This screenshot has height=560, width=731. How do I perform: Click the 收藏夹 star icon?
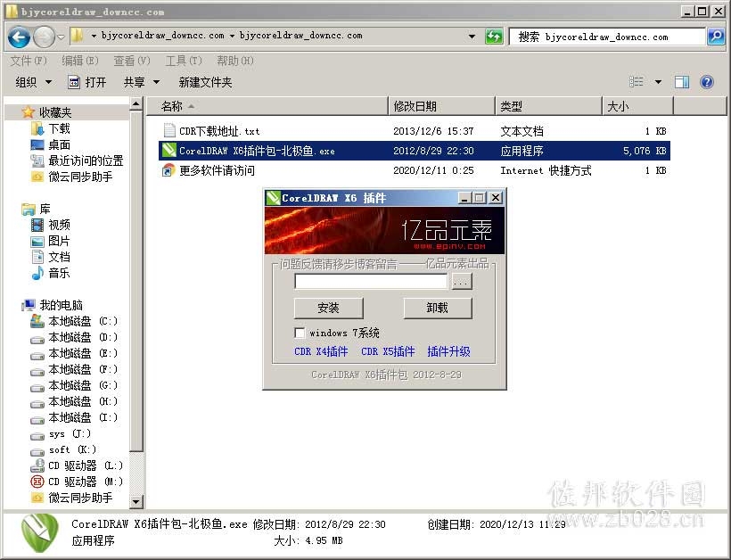click(28, 111)
